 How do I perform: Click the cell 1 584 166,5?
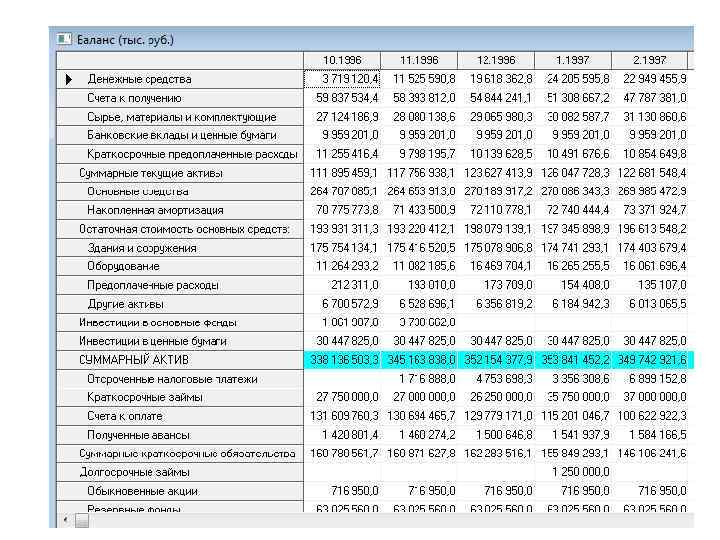pos(650,434)
